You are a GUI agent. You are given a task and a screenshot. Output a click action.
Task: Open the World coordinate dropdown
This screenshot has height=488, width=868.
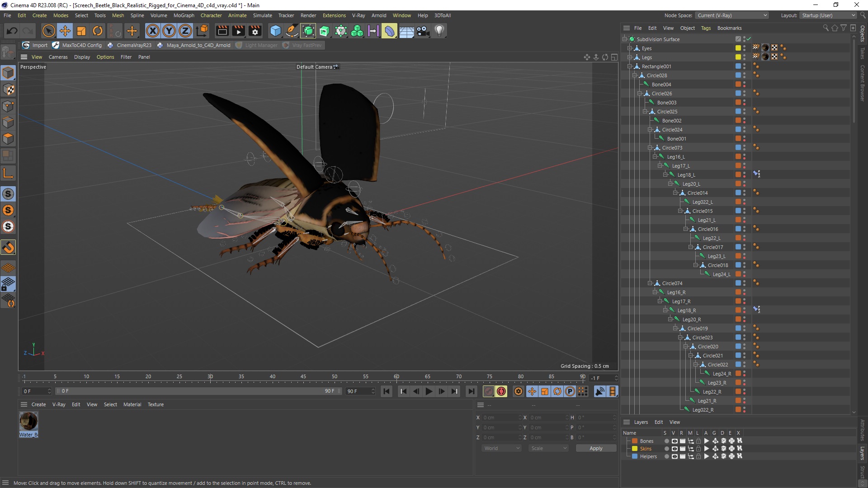501,448
